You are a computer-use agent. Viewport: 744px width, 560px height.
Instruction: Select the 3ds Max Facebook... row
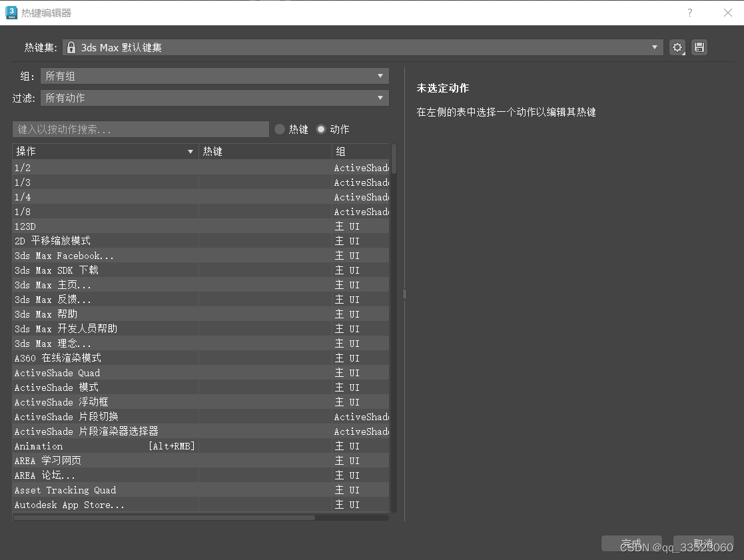click(x=200, y=256)
